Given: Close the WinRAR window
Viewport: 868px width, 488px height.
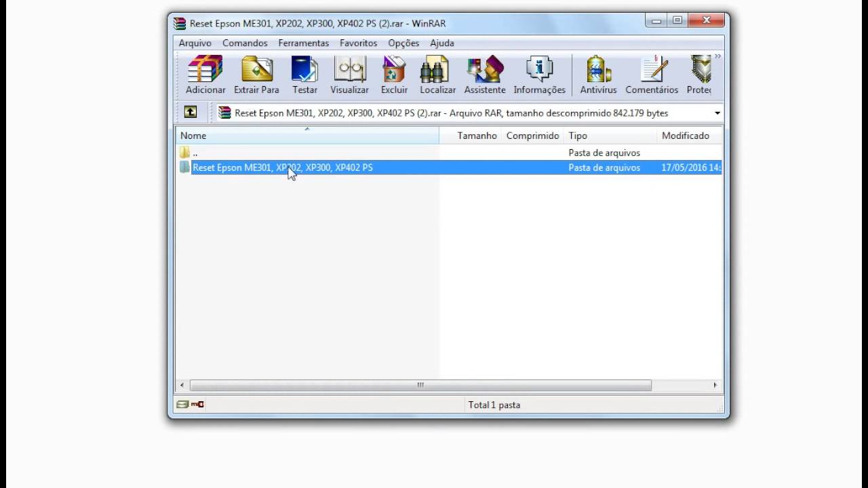Looking at the screenshot, I should (706, 21).
